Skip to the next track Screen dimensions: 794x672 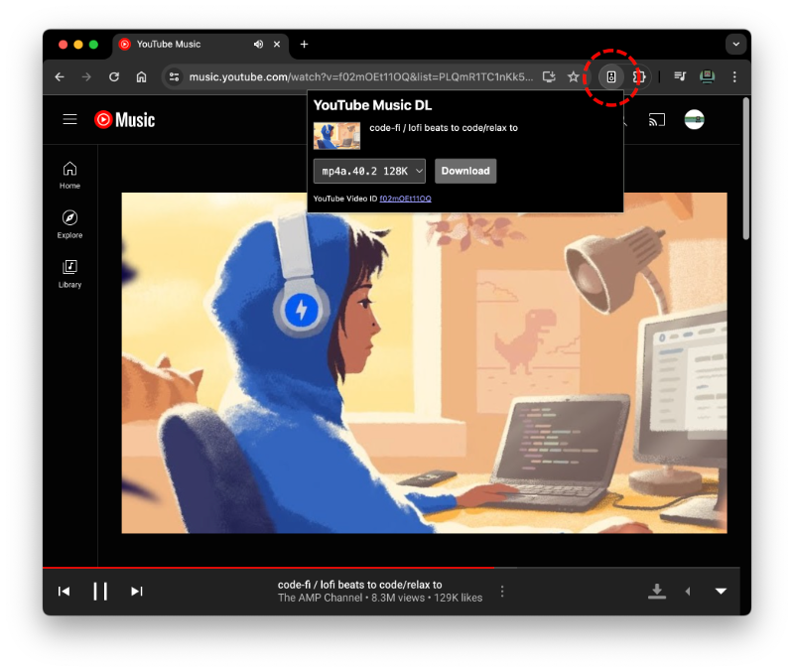137,592
